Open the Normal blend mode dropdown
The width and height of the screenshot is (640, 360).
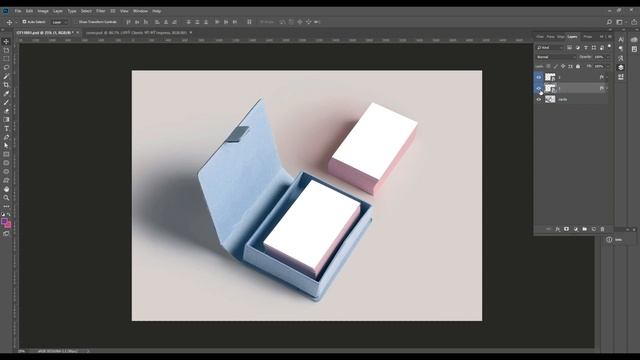click(556, 57)
